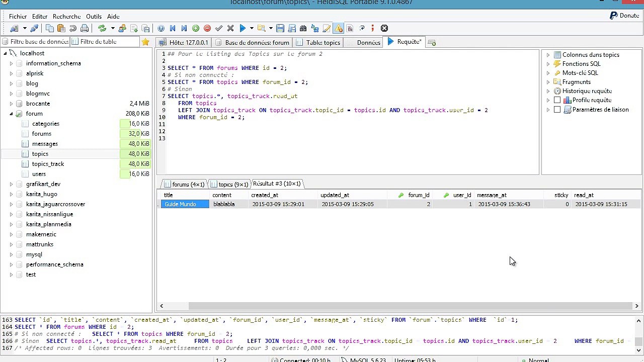644x362 pixels.
Task: Switch to Table: topics tab
Action: tap(318, 43)
